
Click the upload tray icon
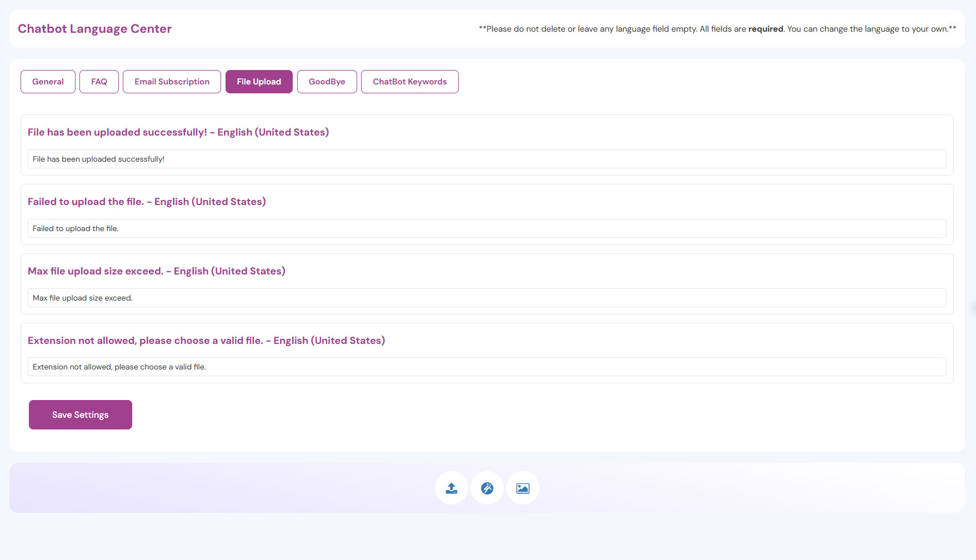(x=452, y=488)
